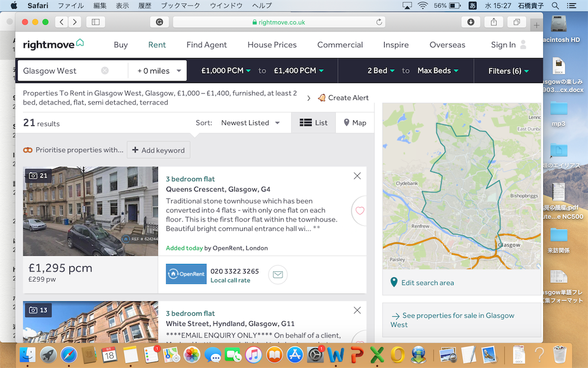Open the maximum price £1,400 PCM dropdown
The width and height of the screenshot is (588, 368).
point(299,71)
